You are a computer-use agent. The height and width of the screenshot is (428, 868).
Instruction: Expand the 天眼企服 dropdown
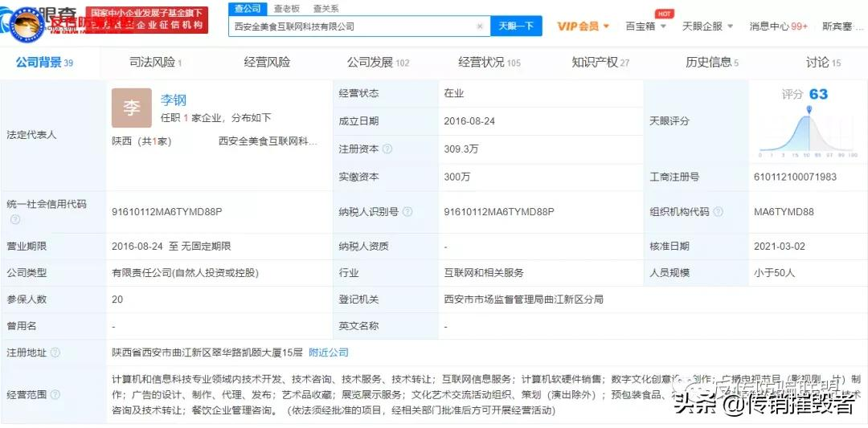[707, 26]
